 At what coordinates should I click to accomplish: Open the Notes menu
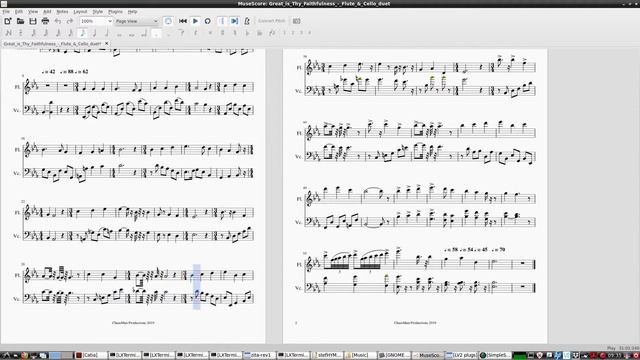pos(62,12)
